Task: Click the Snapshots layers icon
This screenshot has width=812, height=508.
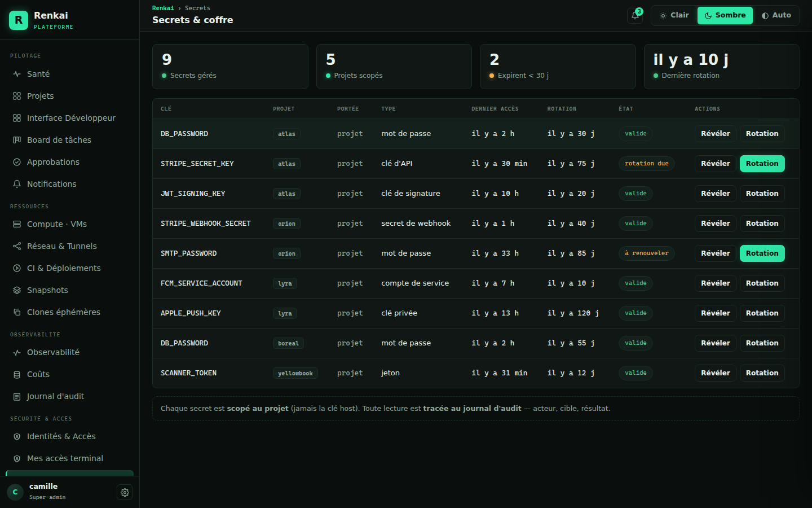Action: pos(17,290)
